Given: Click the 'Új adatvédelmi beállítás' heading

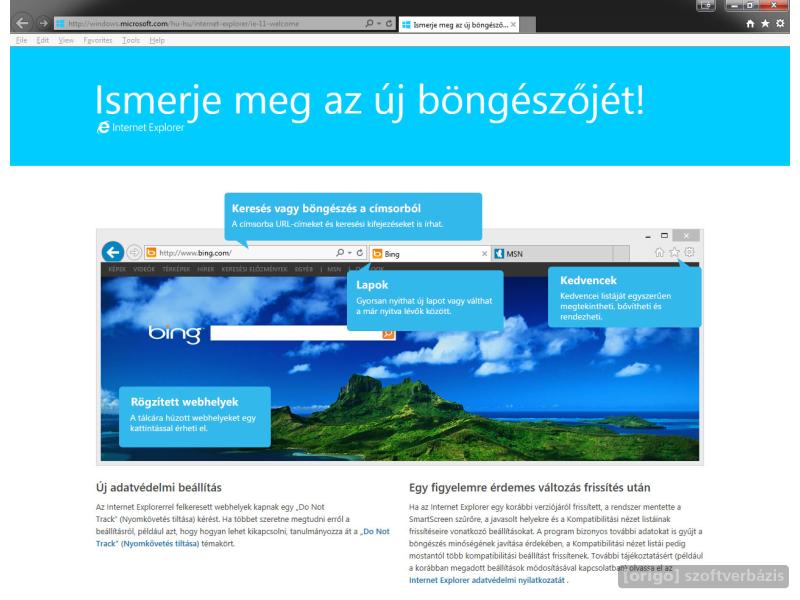Looking at the screenshot, I should tap(159, 487).
